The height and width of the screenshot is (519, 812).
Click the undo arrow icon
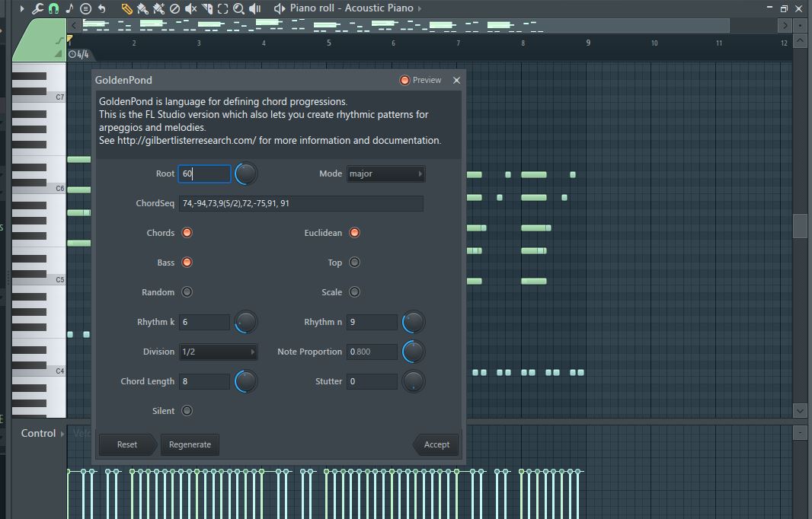pos(101,8)
